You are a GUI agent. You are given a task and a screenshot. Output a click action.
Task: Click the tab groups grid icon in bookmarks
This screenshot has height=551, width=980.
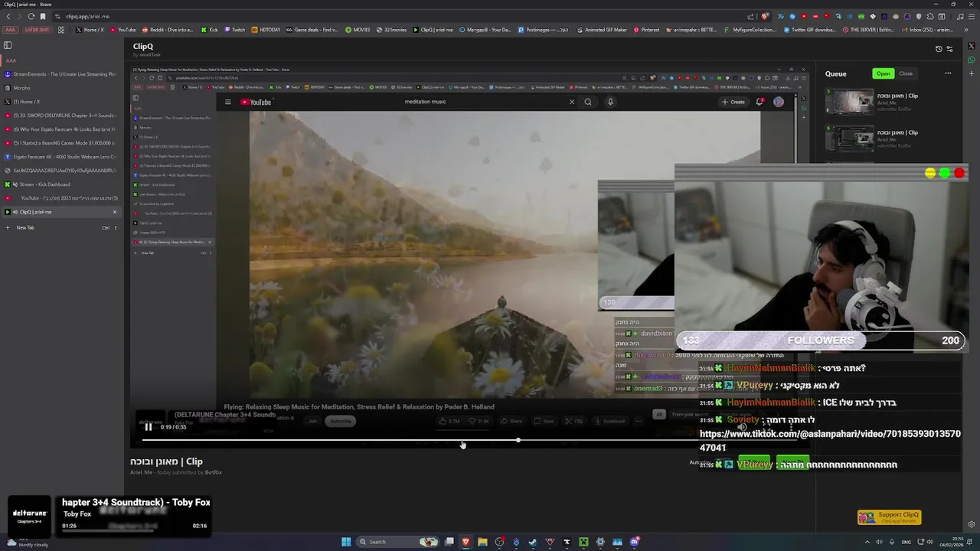click(x=61, y=30)
